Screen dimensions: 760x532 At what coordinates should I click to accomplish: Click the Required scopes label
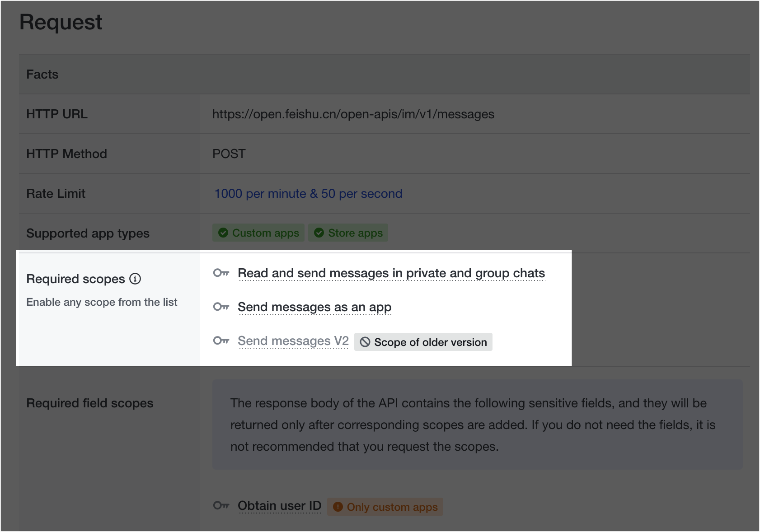coord(75,279)
